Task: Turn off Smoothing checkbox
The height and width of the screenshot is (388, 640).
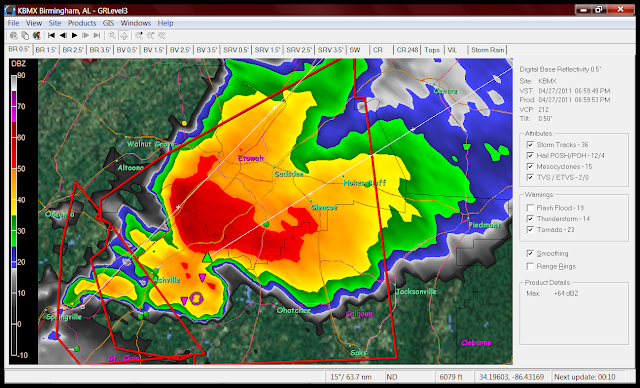Action: coord(530,253)
